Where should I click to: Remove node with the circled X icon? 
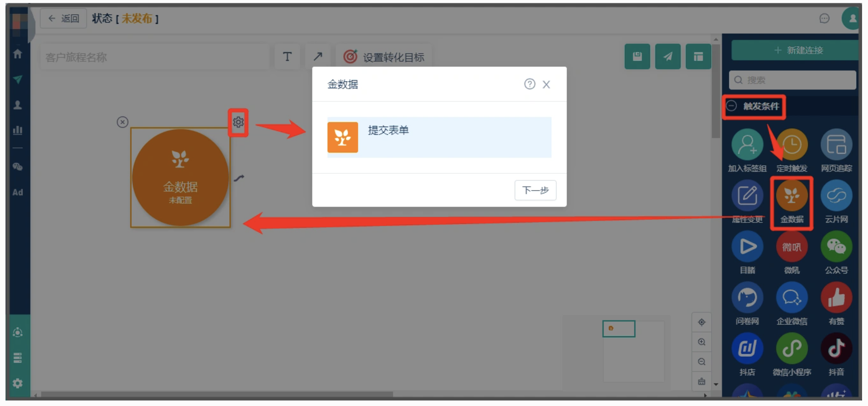point(123,122)
